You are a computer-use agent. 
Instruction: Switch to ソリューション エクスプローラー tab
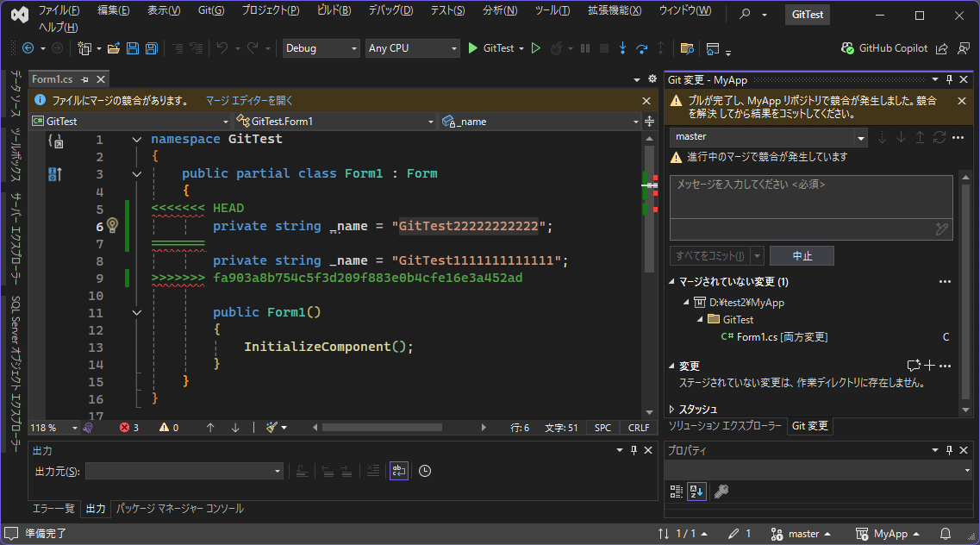pyautogui.click(x=725, y=426)
